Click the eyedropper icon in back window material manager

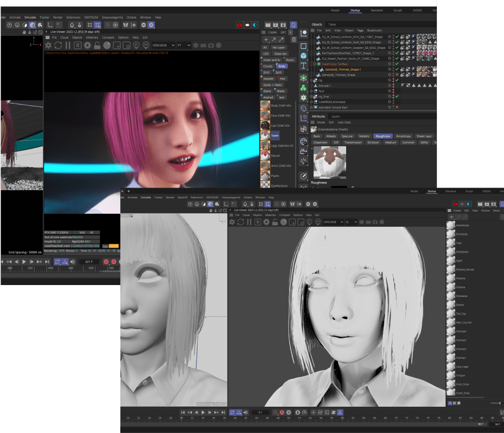pos(281,40)
